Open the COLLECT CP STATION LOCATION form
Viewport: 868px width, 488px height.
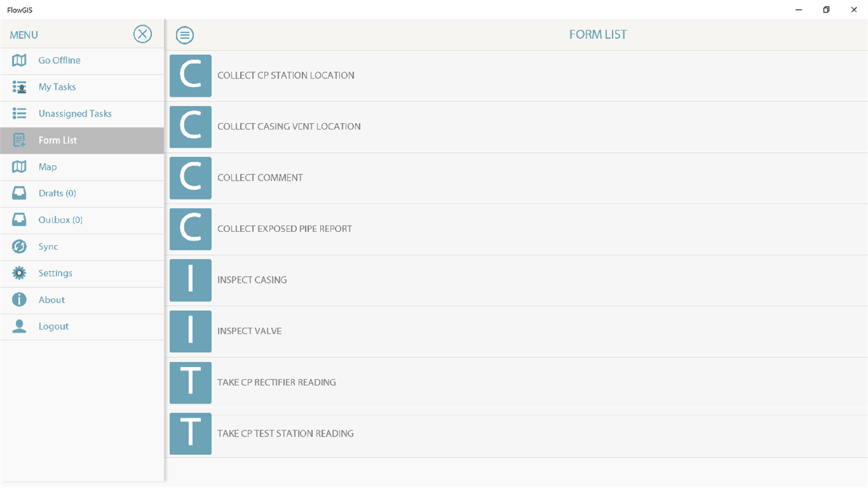click(517, 76)
